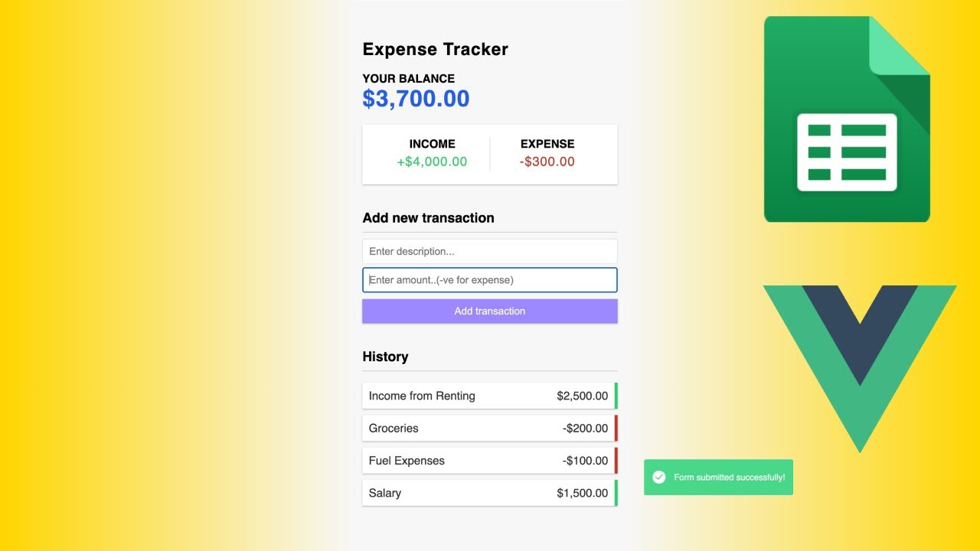Click the INCOME label in summary card
Image resolution: width=980 pixels, height=551 pixels.
[x=432, y=144]
